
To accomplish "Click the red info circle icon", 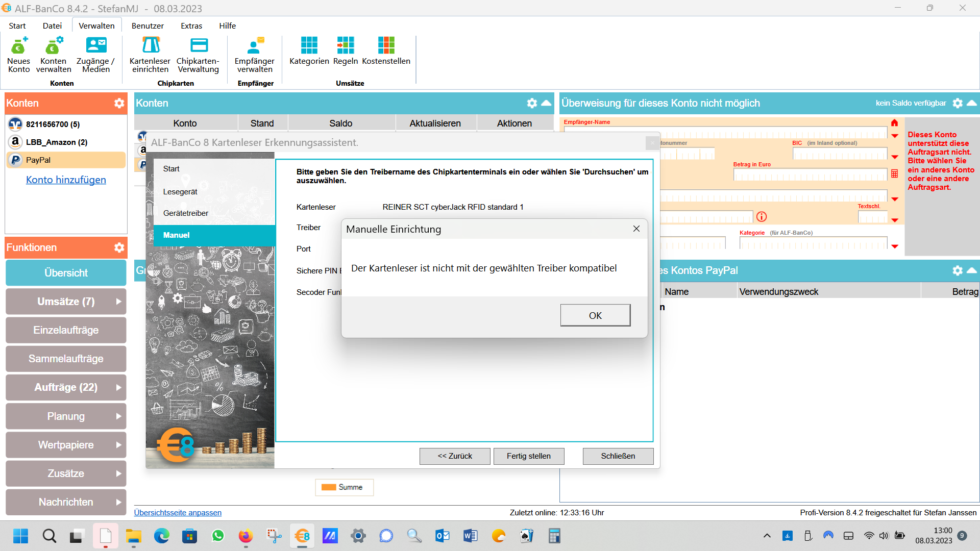I will (762, 217).
